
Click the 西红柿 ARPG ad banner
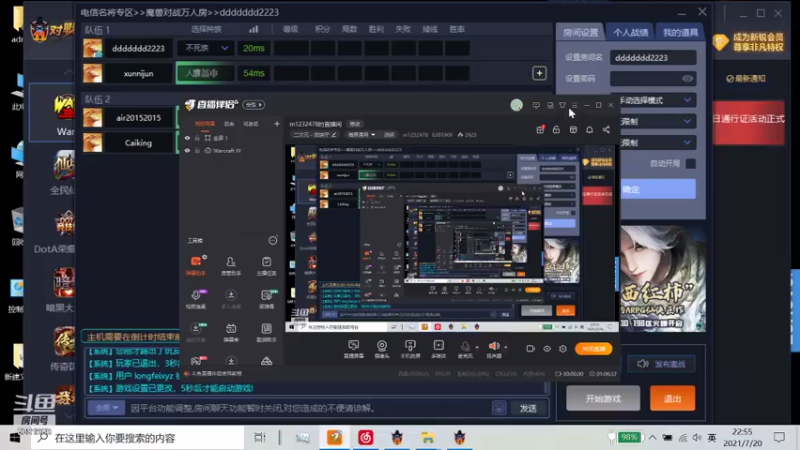[663, 279]
